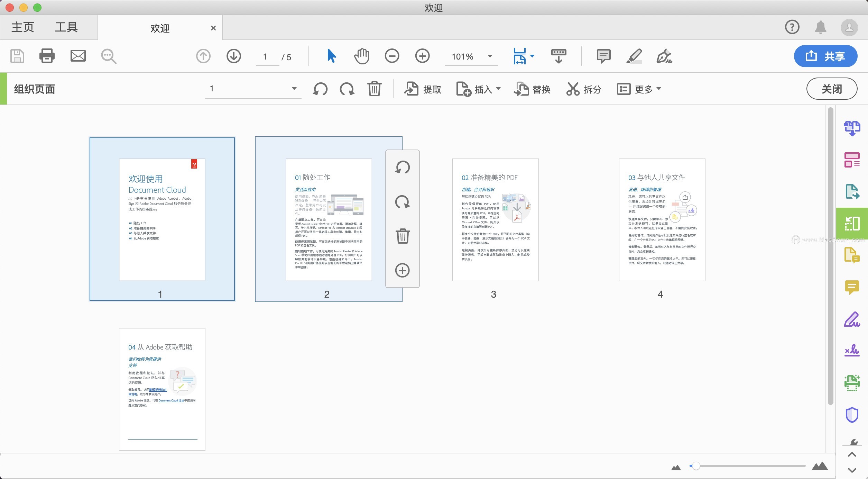Click the thumbnail size slider handle
The width and height of the screenshot is (868, 479).
696,466
